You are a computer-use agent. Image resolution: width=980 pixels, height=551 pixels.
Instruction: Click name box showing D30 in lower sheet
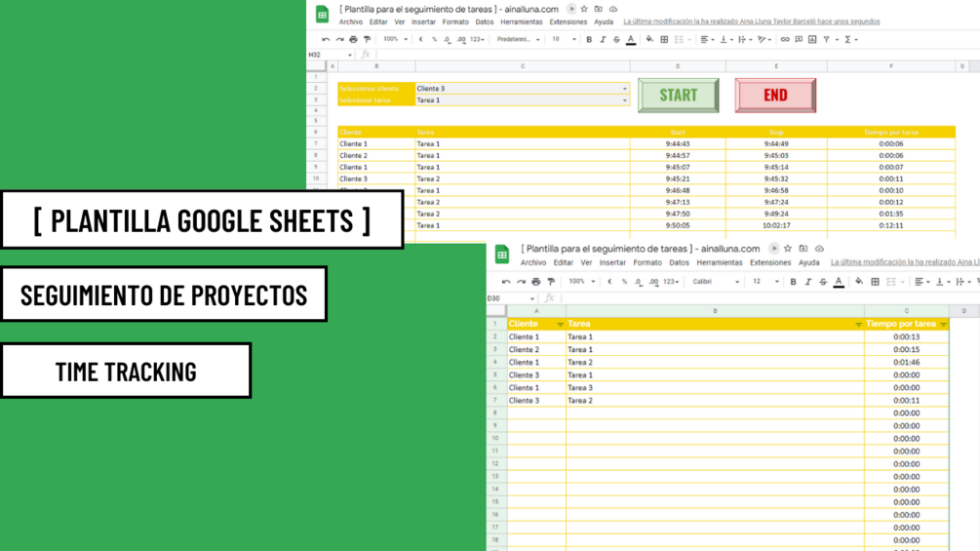coord(511,298)
